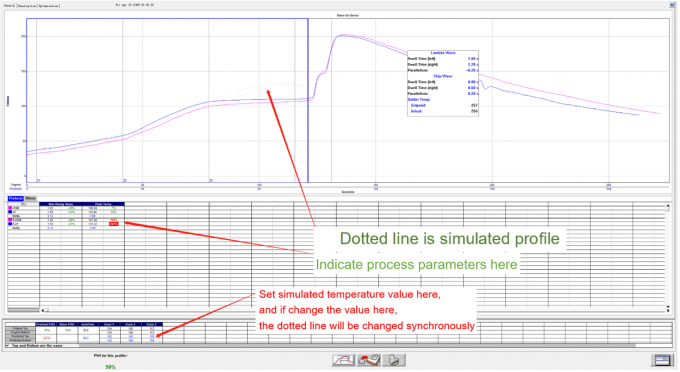Image resolution: width=680 pixels, height=372 pixels.
Task: Click the Peak Temp column header
Action: point(103,204)
